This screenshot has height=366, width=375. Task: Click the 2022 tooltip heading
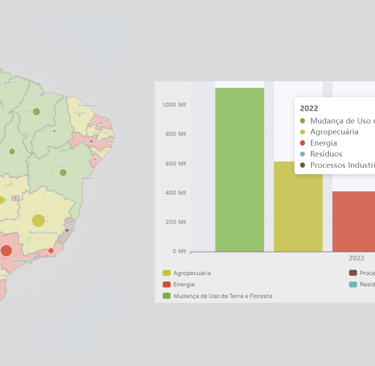point(309,108)
